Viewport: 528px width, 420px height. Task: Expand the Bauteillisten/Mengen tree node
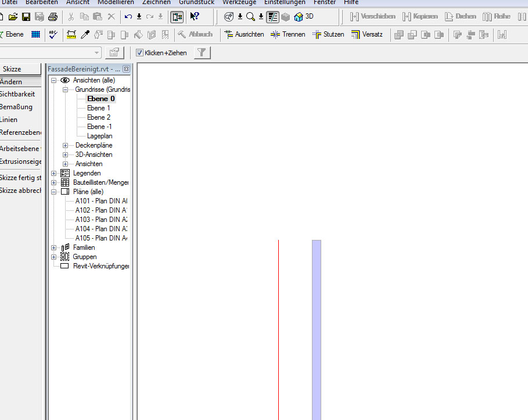tap(53, 182)
